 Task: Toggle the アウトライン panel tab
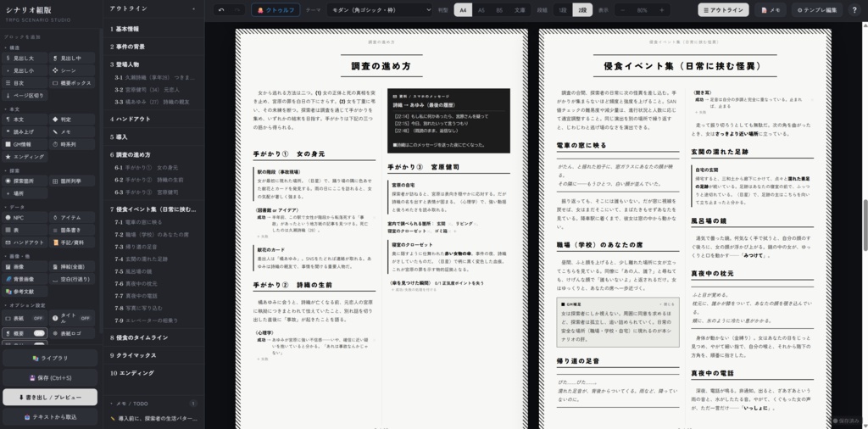[723, 10]
